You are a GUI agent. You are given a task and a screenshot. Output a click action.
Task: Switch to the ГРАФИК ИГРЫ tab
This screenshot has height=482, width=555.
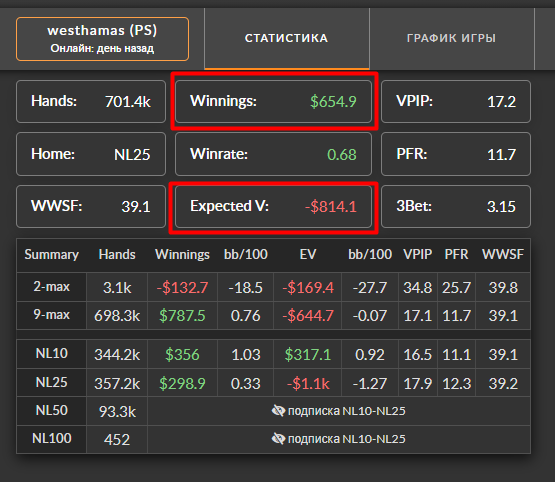click(452, 38)
